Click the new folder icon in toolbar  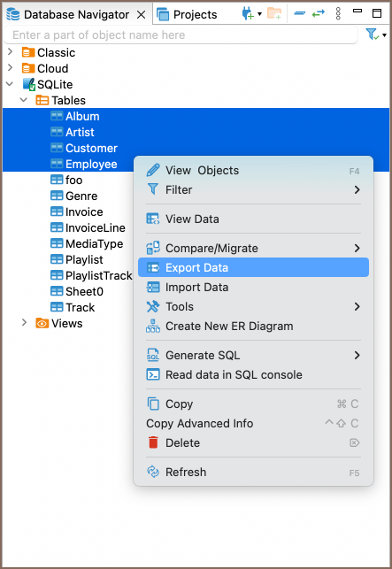click(x=274, y=14)
